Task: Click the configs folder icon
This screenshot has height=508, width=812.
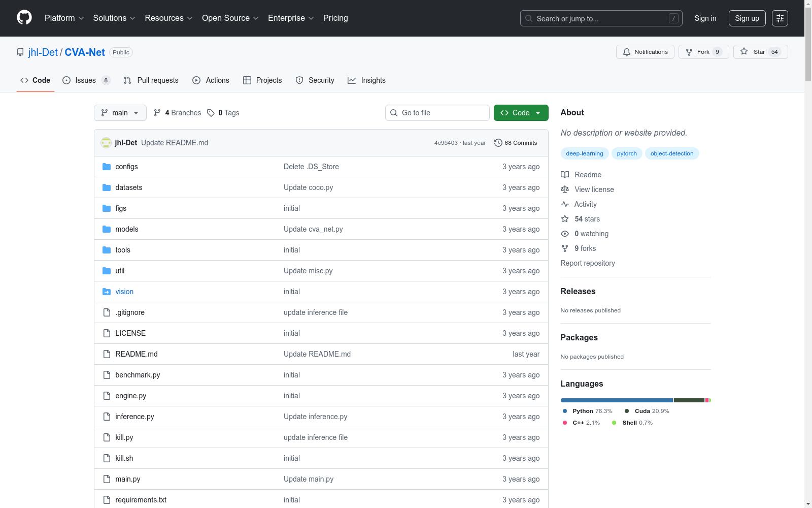Action: click(107, 167)
